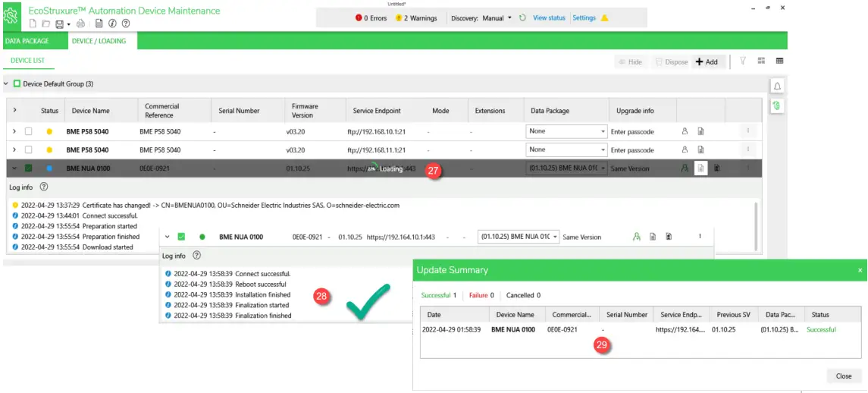Click the Hide button
Viewport: 868px width, 393px height.
[x=630, y=62]
